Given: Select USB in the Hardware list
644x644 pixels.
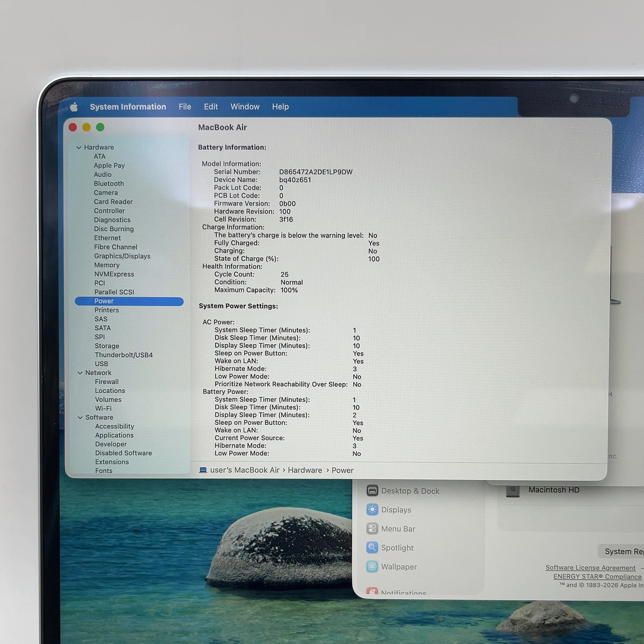Looking at the screenshot, I should (x=101, y=364).
